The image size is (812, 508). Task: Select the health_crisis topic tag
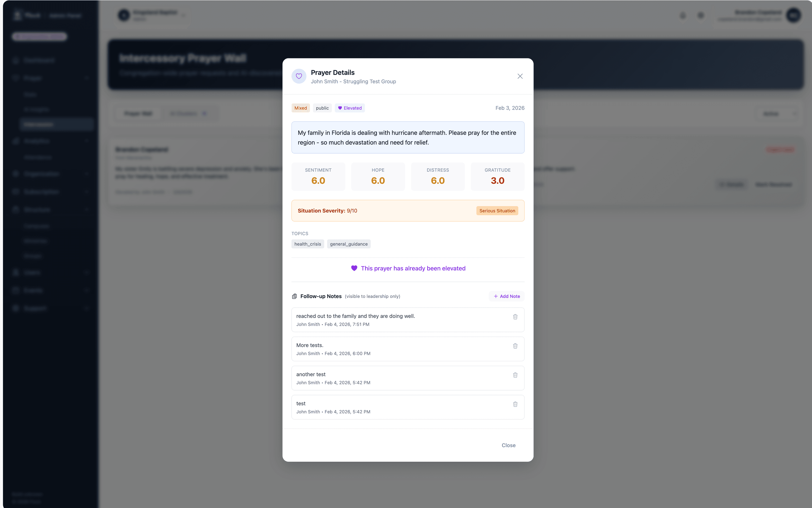pyautogui.click(x=307, y=244)
